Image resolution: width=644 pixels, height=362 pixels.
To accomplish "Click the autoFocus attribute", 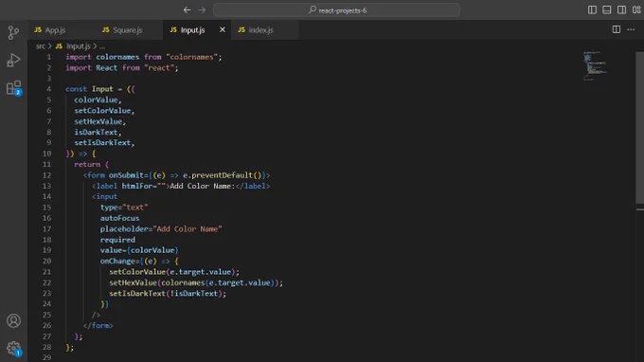I will [x=119, y=218].
